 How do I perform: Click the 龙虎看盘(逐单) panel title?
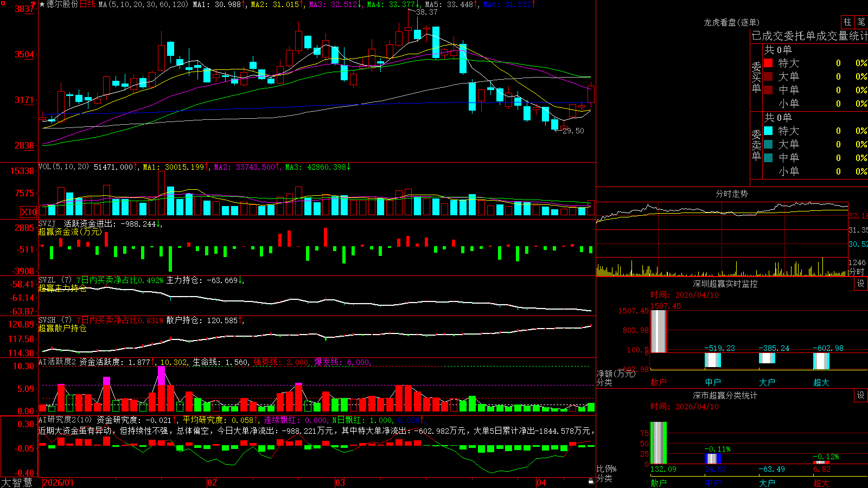[732, 22]
